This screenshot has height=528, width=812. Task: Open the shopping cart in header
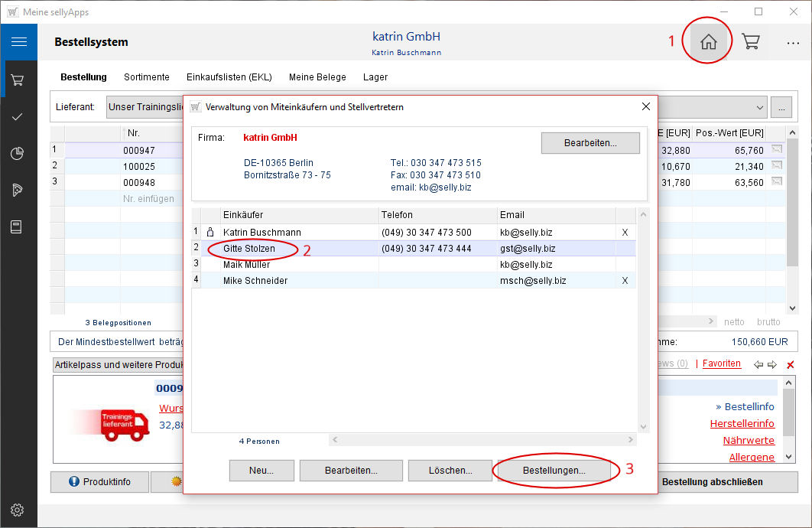click(751, 42)
